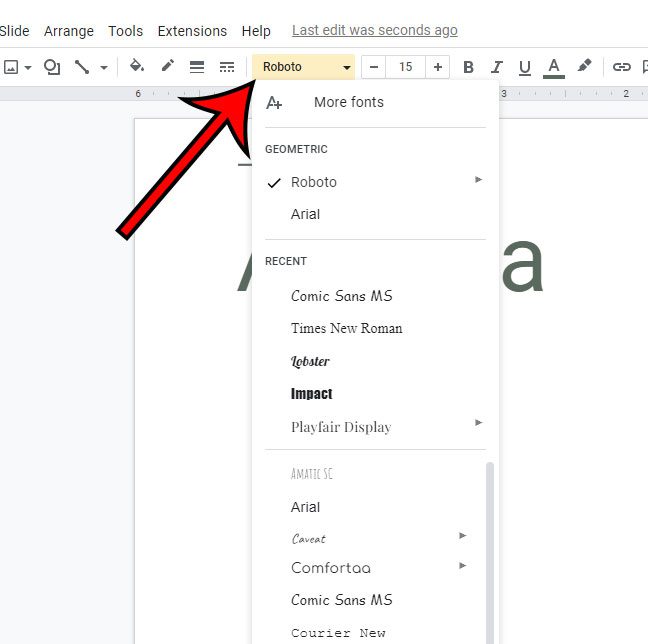Click More fonts option
648x644 pixels.
(348, 102)
